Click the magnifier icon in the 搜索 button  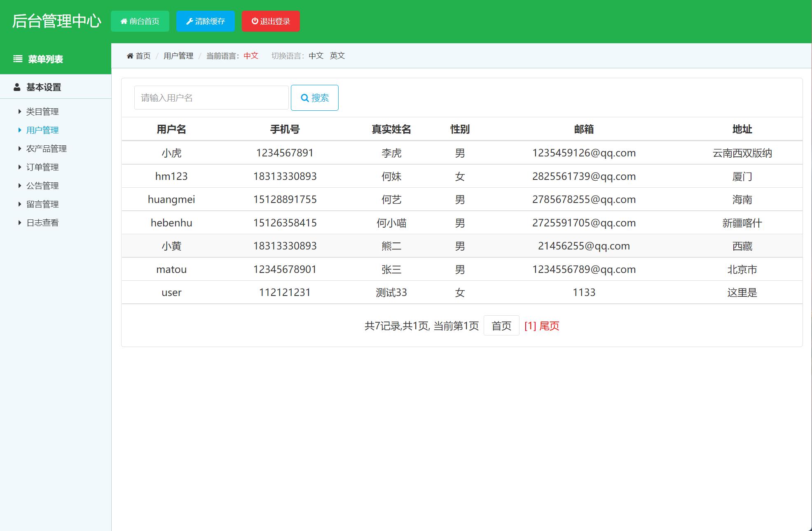coord(304,98)
